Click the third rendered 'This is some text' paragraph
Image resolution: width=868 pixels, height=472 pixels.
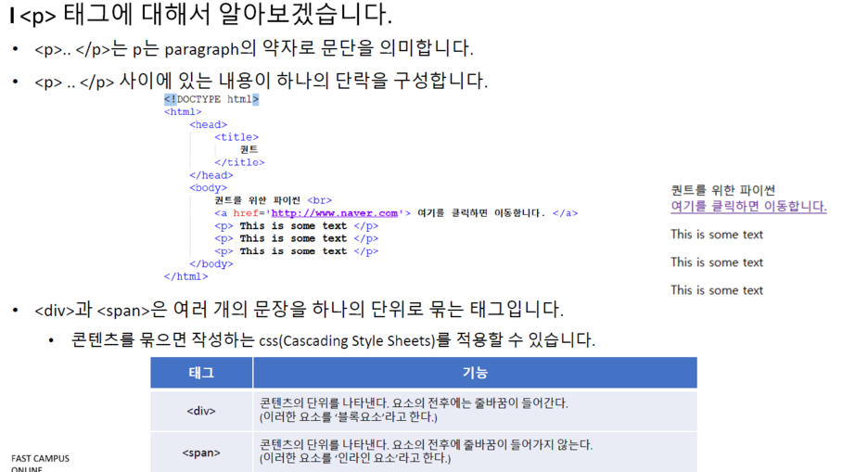[x=717, y=290]
